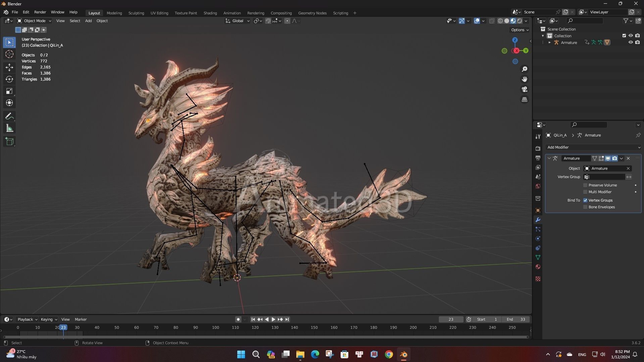Switch to the Shading workspace tab
This screenshot has width=644, height=362.
click(210, 13)
